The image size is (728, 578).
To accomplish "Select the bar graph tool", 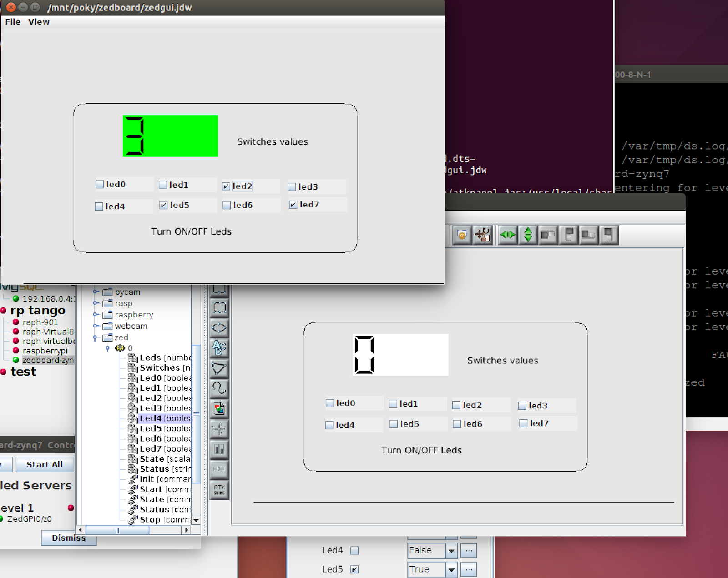I will click(219, 449).
